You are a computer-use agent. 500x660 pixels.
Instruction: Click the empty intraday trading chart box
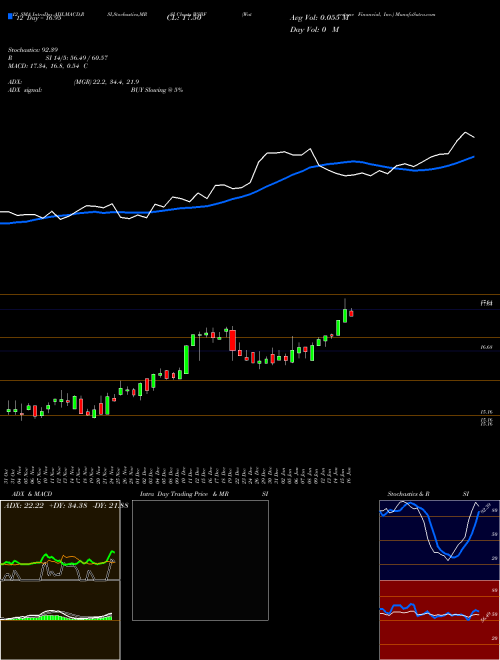pos(200,560)
